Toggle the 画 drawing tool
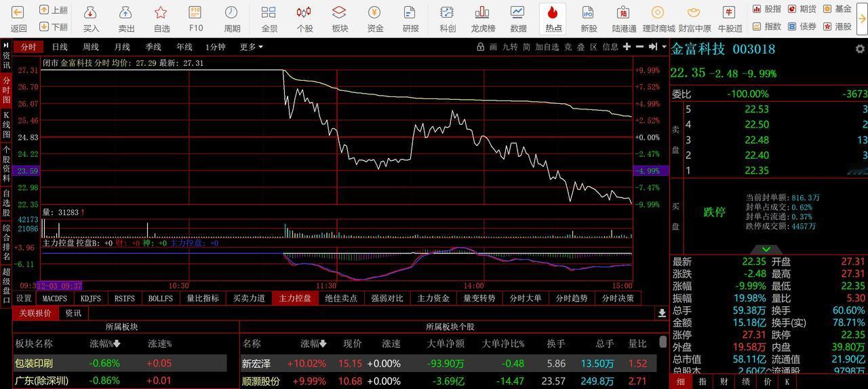This screenshot has width=868, height=389. pos(493,47)
